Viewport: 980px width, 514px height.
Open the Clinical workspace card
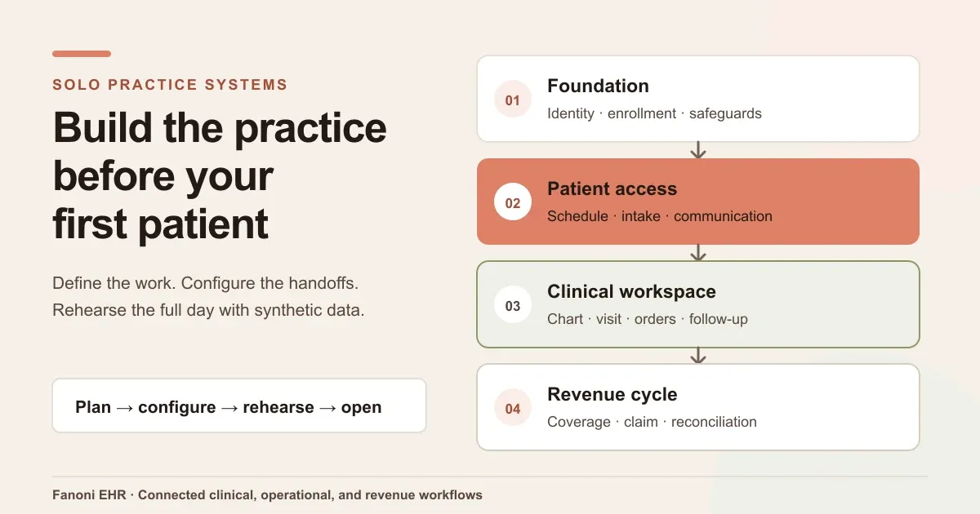[x=698, y=304]
